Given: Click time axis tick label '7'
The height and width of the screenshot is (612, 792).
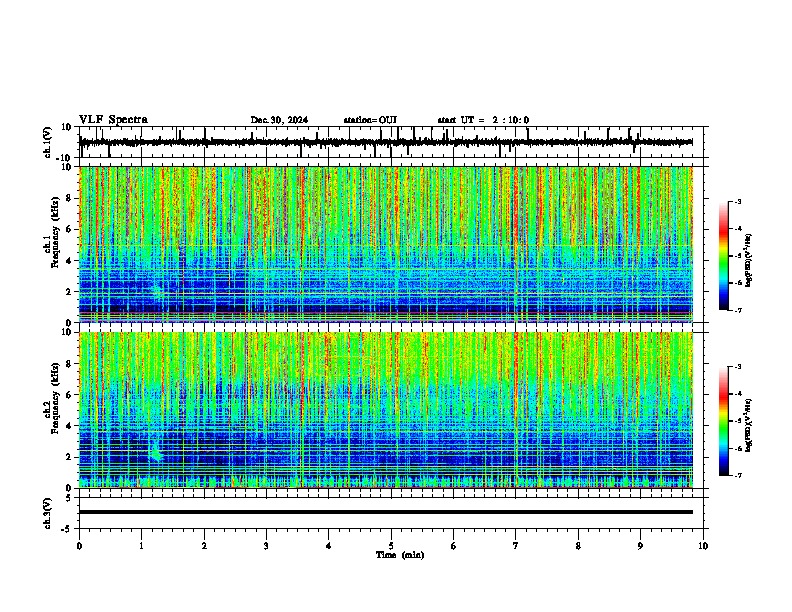Looking at the screenshot, I should 516,546.
